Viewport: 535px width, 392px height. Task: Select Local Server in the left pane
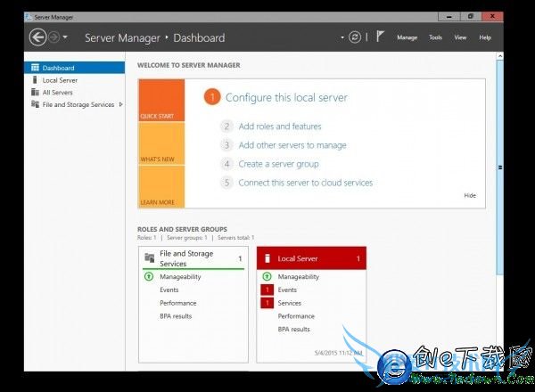(x=60, y=80)
